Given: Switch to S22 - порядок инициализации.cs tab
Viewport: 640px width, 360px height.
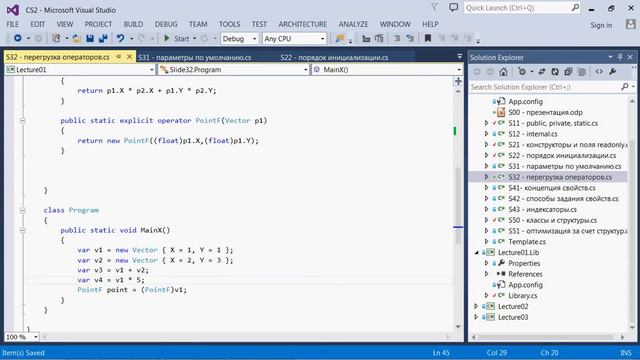Looking at the screenshot, I should (334, 58).
